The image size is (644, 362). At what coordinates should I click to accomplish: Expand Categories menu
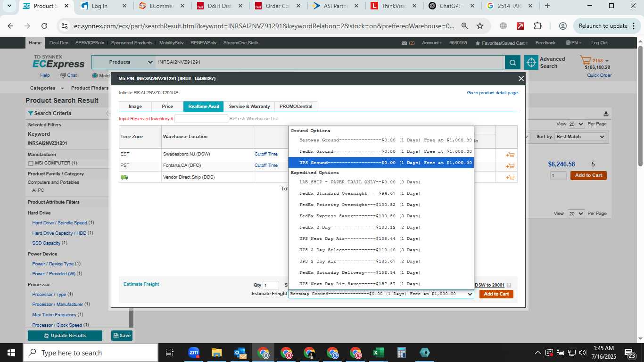click(x=47, y=88)
